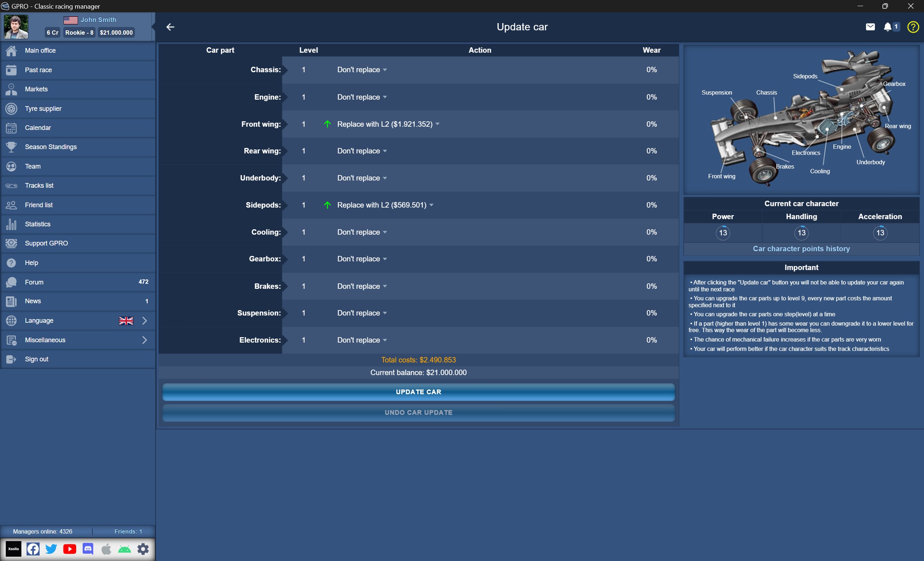Expand the Miscellaneous menu chevron
The image size is (924, 561).
[144, 340]
